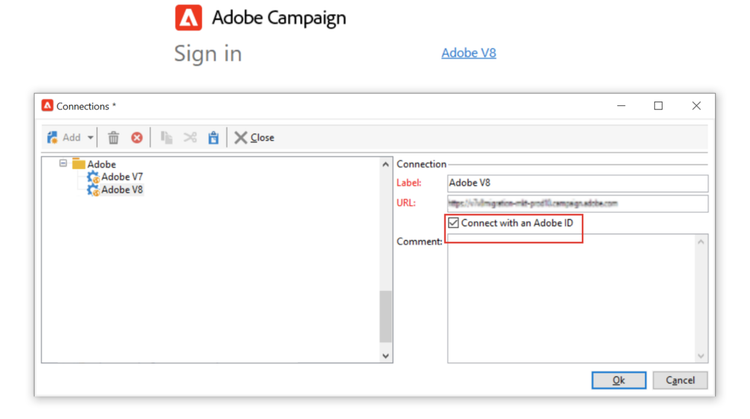Image resolution: width=750 pixels, height=419 pixels.
Task: Click the red cancel circle icon
Action: click(x=137, y=138)
